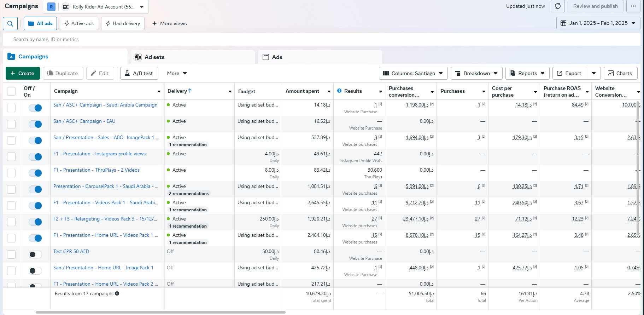Enable the Test CPR 50 AED campaign toggle
The image size is (644, 315).
pos(35,254)
